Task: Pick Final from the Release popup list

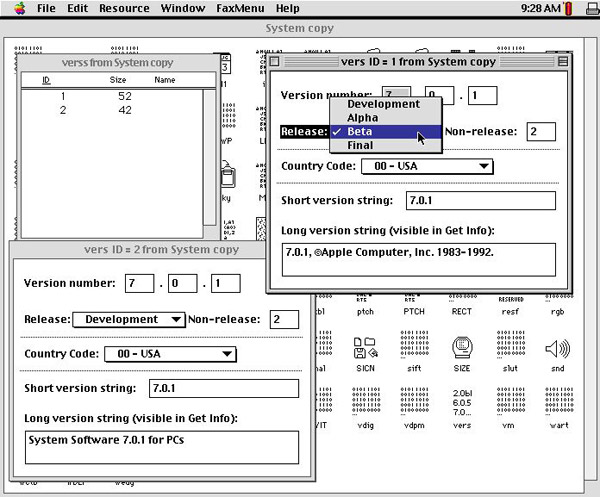Action: 360,145
